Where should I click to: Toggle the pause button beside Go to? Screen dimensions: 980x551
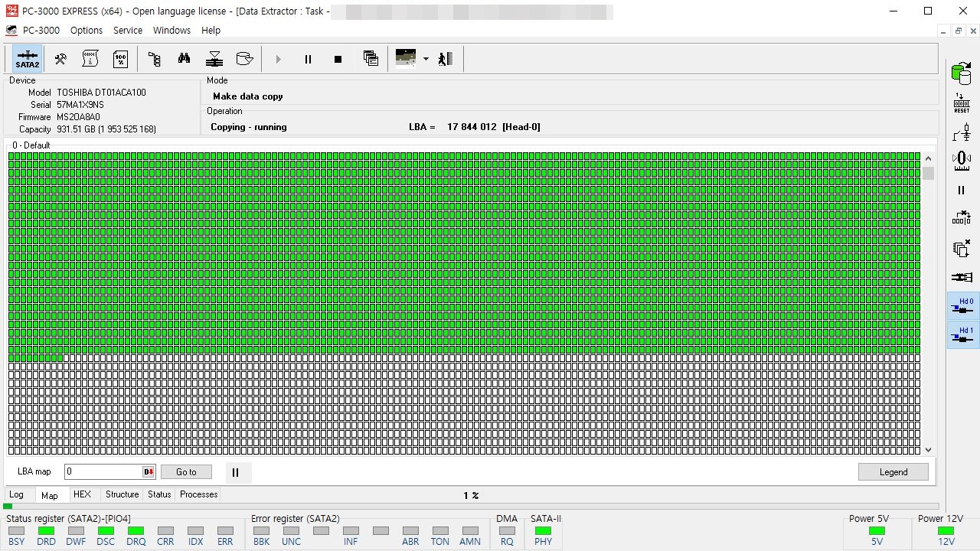click(236, 472)
